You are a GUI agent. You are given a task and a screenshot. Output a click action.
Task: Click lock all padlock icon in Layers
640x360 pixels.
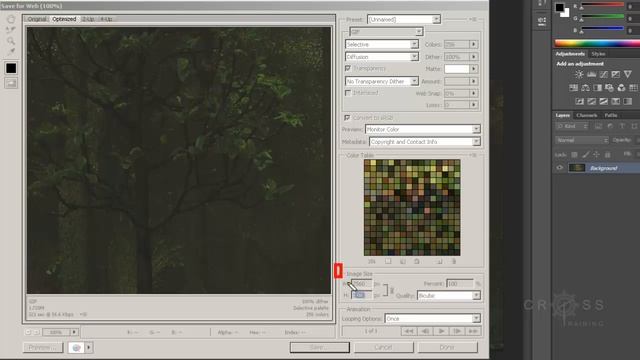[607, 155]
